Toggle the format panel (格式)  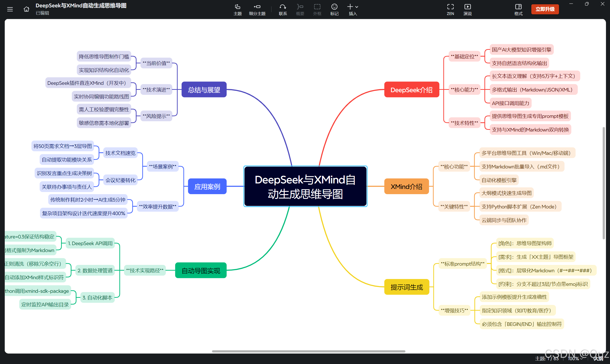518,9
